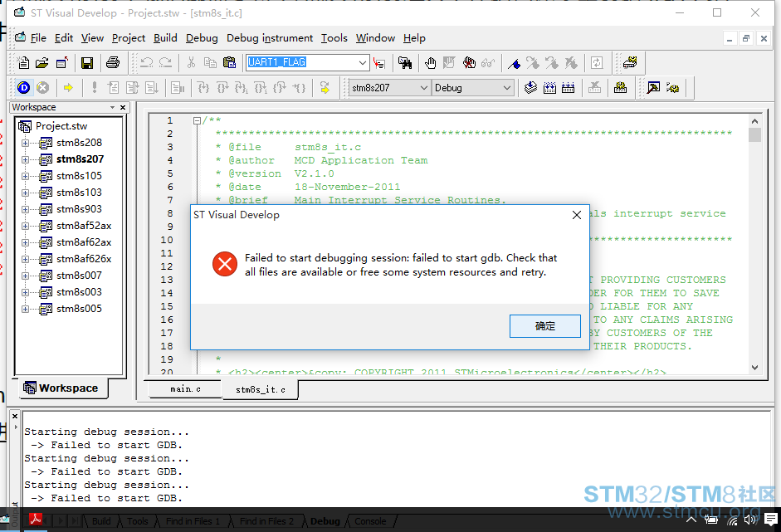Click the Workspace tab at panel bottom

(x=61, y=388)
